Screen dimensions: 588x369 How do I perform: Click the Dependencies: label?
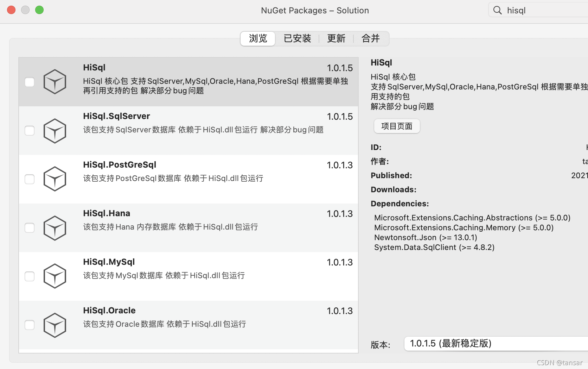[x=400, y=204]
